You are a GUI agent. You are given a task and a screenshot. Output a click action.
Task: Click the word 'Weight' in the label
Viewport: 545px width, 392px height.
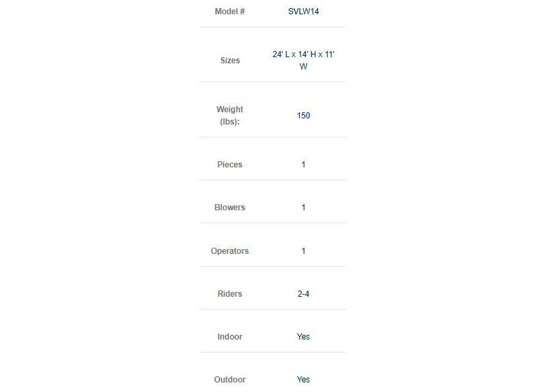(x=230, y=110)
